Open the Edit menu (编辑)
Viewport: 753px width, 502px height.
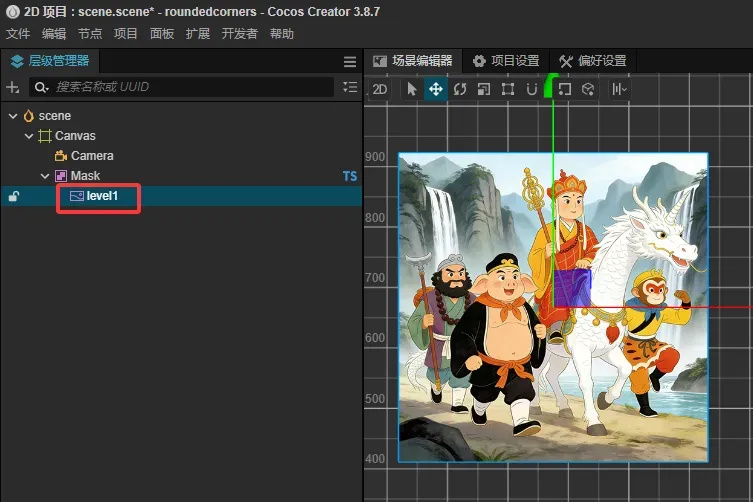pyautogui.click(x=54, y=34)
